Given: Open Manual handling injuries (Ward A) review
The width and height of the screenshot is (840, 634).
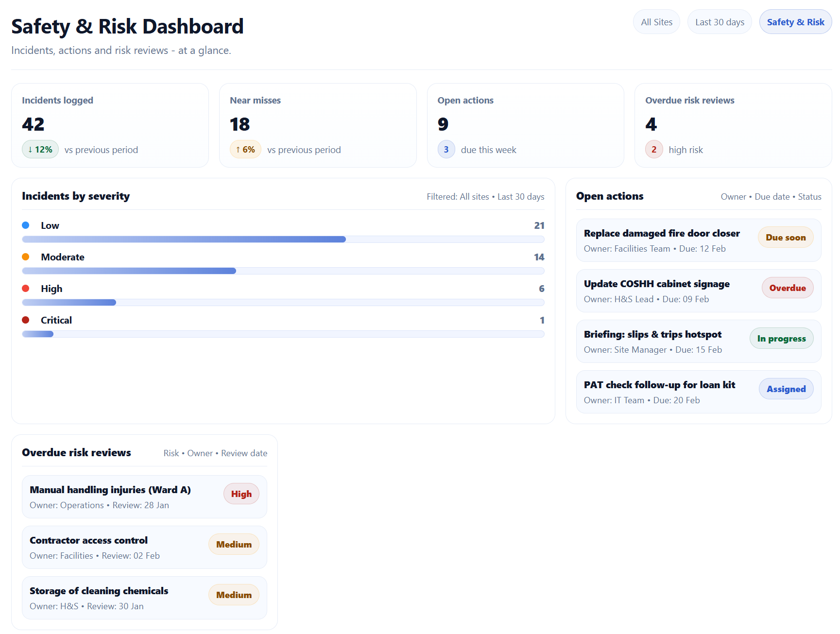Looking at the screenshot, I should click(110, 490).
